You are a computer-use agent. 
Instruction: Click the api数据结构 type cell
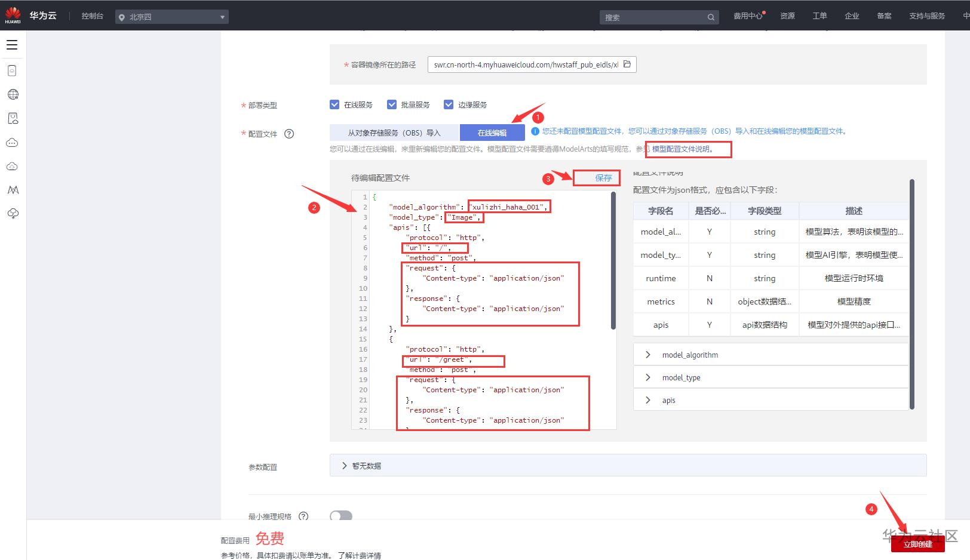765,325
